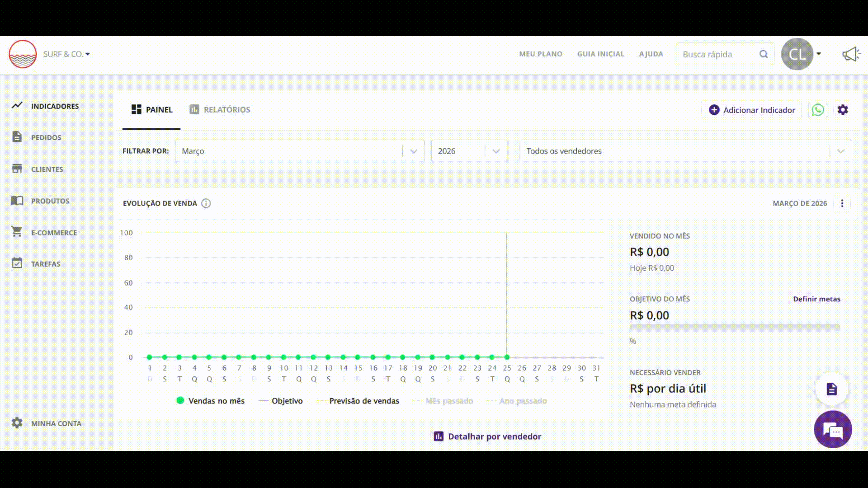Click Adicionar Indicador button

[x=751, y=110]
